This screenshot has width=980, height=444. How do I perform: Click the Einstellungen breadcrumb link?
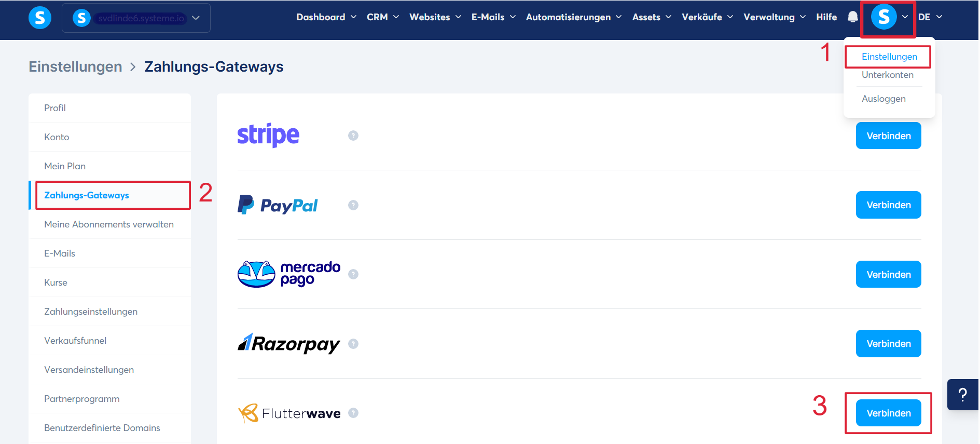75,66
